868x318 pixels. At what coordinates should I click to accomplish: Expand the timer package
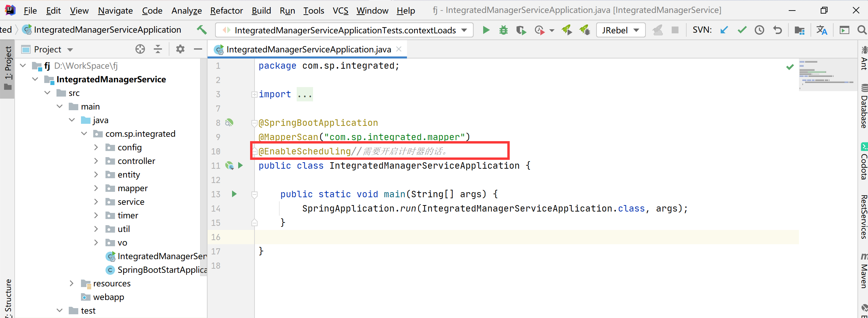tap(96, 215)
